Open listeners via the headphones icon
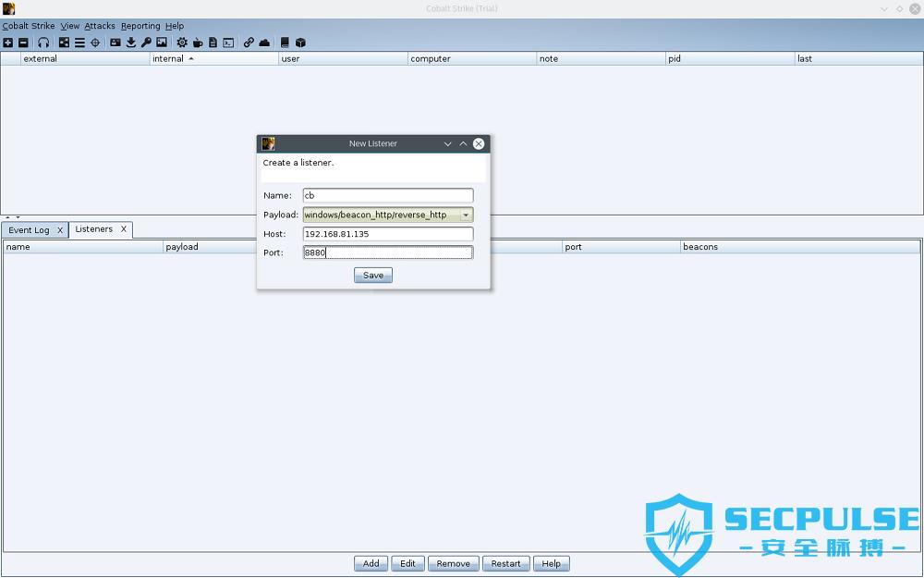This screenshot has width=924, height=578. 43,43
